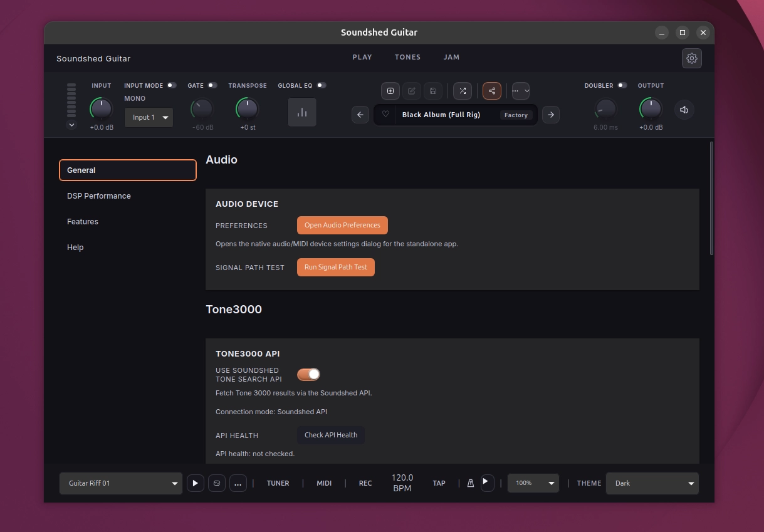
Task: Click "Connection mode: Soundshed API" text
Action: 271,412
